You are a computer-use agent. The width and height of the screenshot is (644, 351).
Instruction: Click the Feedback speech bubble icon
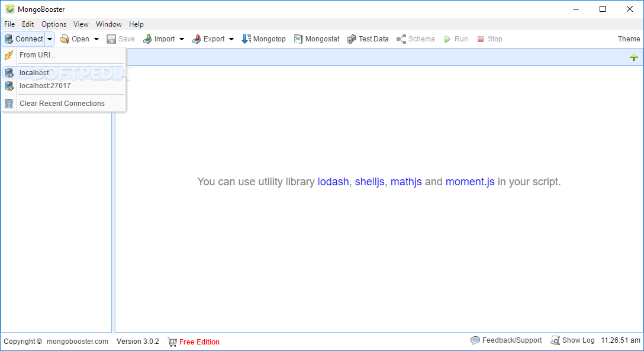click(475, 340)
